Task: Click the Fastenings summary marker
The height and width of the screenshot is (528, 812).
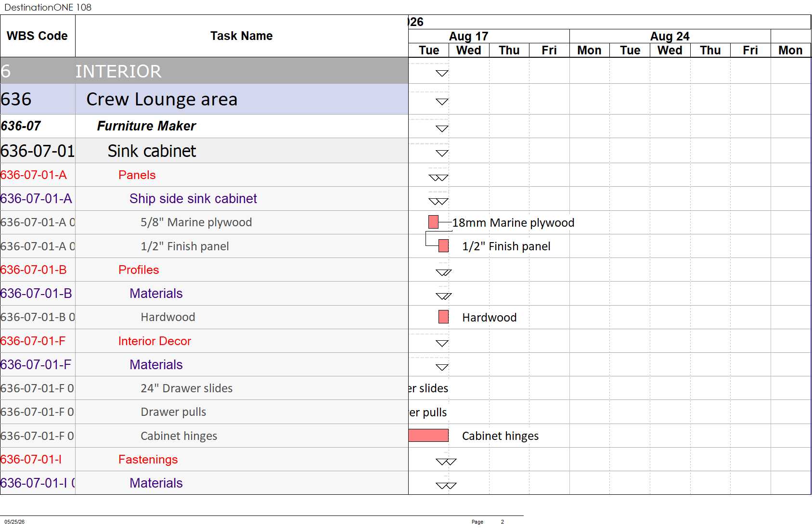Action: [x=446, y=462]
